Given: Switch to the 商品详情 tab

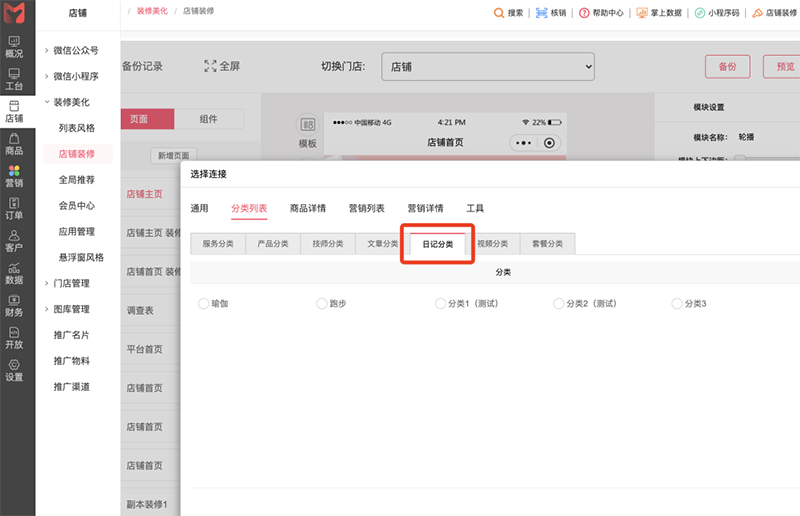Looking at the screenshot, I should click(307, 208).
